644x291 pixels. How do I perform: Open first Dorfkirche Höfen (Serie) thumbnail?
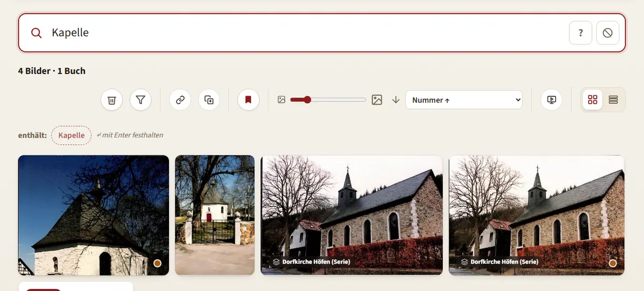click(x=352, y=215)
